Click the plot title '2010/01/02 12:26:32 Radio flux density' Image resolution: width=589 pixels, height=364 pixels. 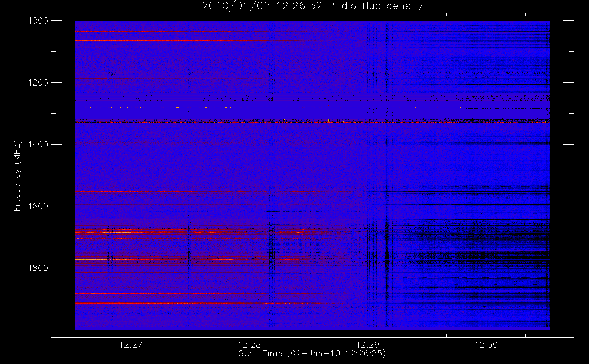click(x=312, y=6)
